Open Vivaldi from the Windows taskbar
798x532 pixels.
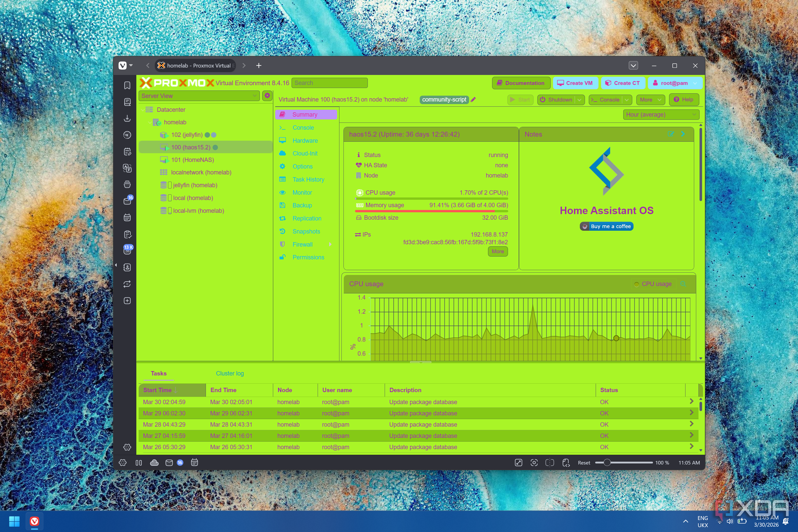pos(34,521)
